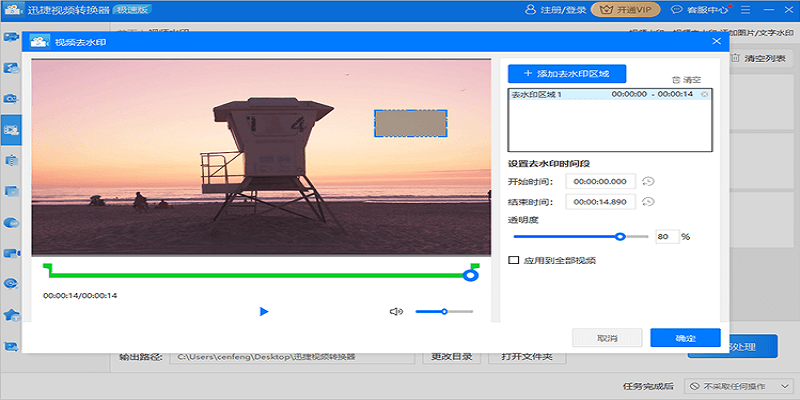Mute the preview volume speaker icon
Image resolution: width=800 pixels, height=400 pixels.
point(396,311)
